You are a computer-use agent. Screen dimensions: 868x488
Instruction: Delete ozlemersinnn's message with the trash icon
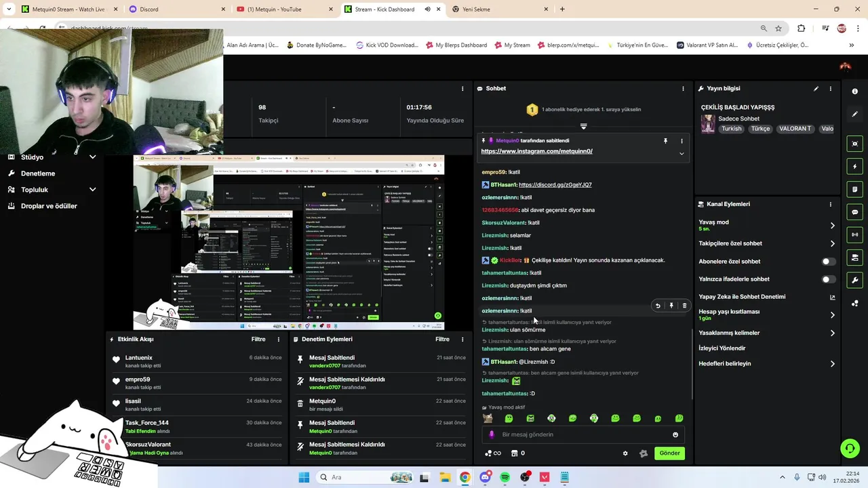[x=684, y=306]
